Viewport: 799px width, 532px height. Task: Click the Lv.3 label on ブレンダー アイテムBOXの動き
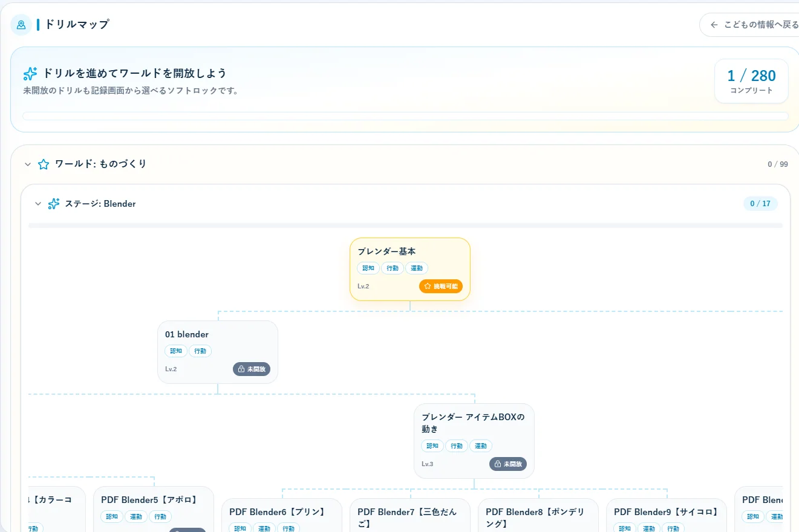click(x=428, y=464)
